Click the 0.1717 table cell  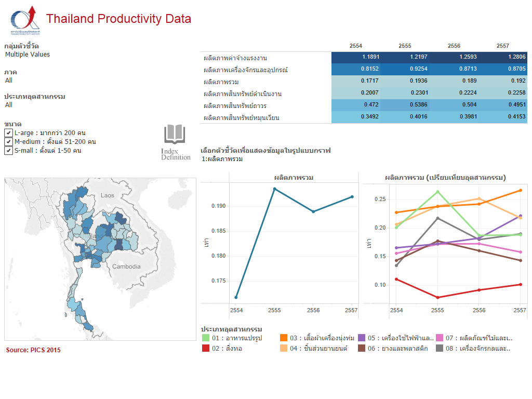356,81
